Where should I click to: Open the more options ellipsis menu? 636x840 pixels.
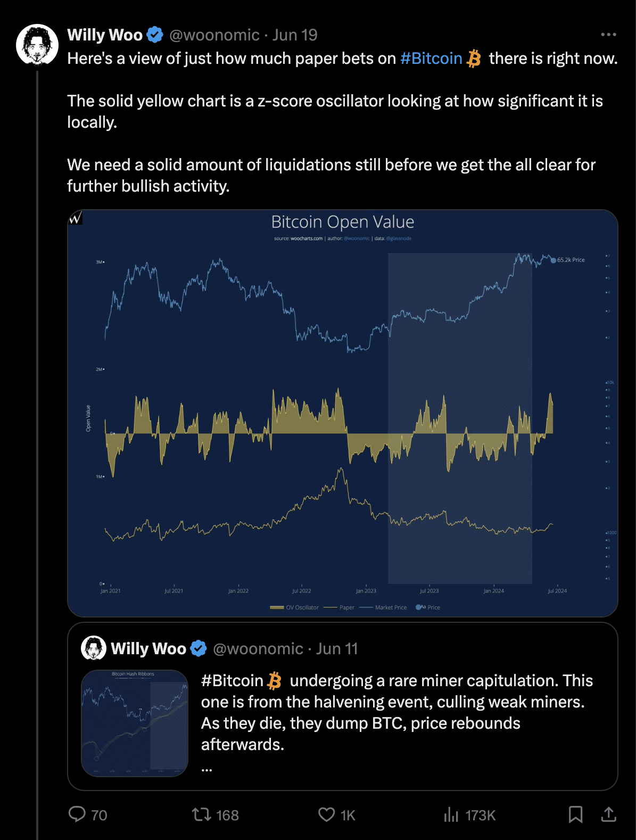click(x=608, y=35)
